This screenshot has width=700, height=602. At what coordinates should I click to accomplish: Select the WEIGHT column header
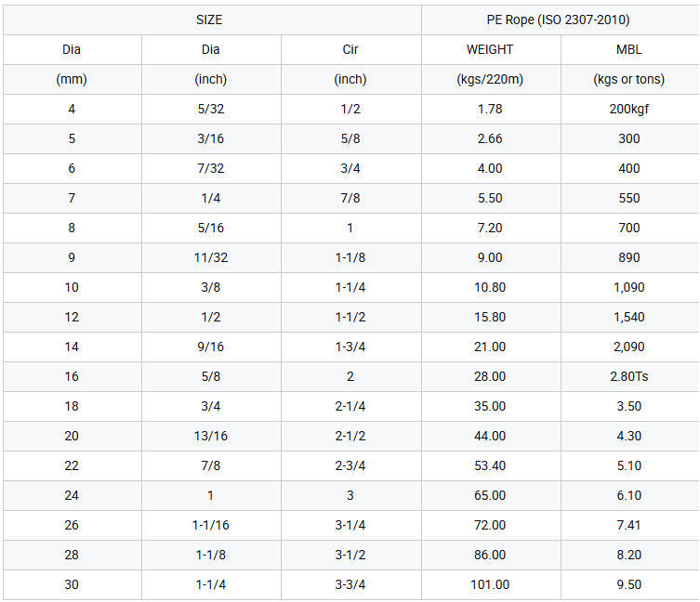(x=490, y=49)
